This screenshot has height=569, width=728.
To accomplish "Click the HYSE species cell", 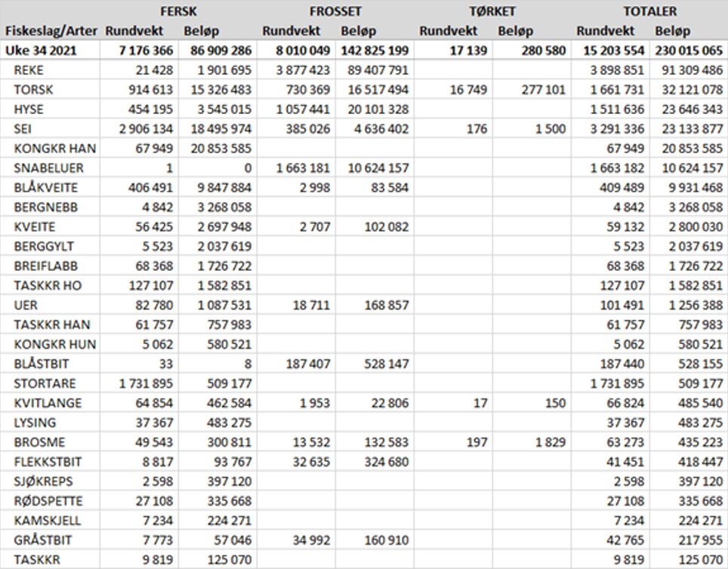I will coord(29,109).
